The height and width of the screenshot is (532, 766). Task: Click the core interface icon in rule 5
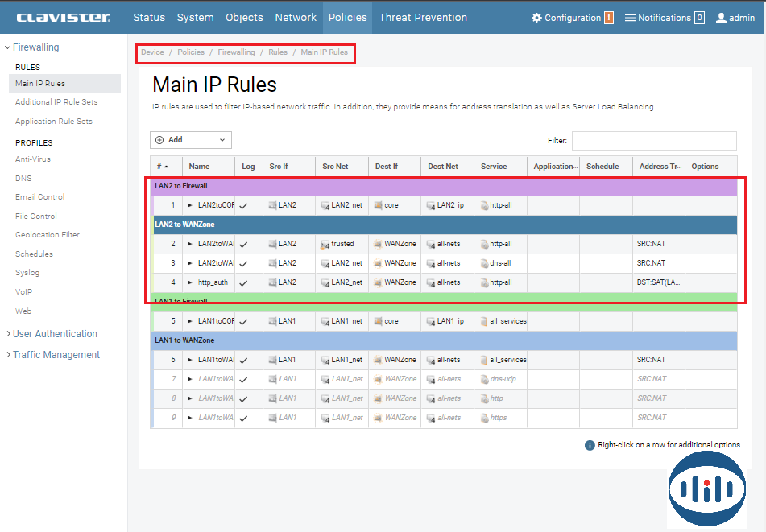(x=378, y=321)
